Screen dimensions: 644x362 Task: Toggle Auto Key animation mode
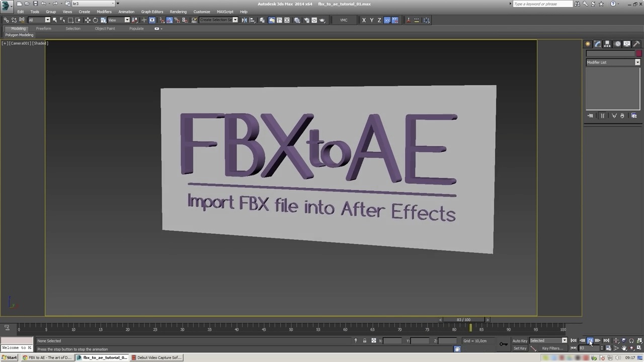520,340
